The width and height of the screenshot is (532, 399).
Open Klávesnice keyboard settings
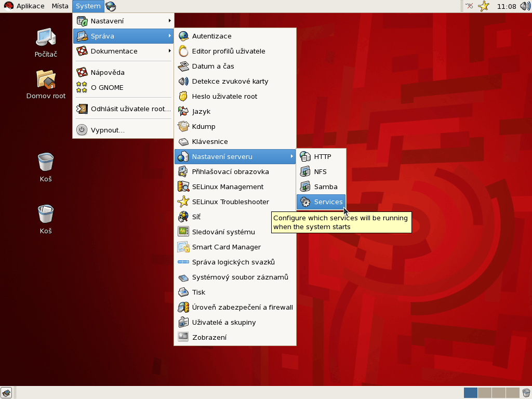point(235,141)
